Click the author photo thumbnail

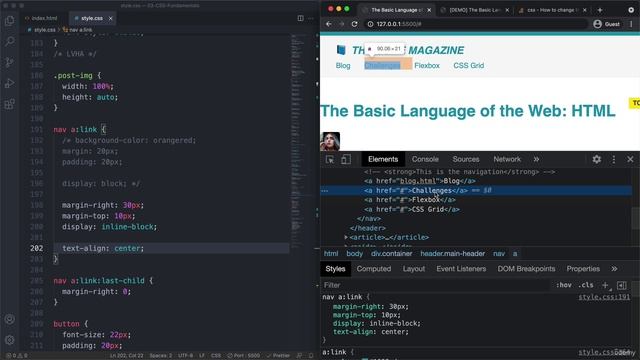click(x=330, y=141)
